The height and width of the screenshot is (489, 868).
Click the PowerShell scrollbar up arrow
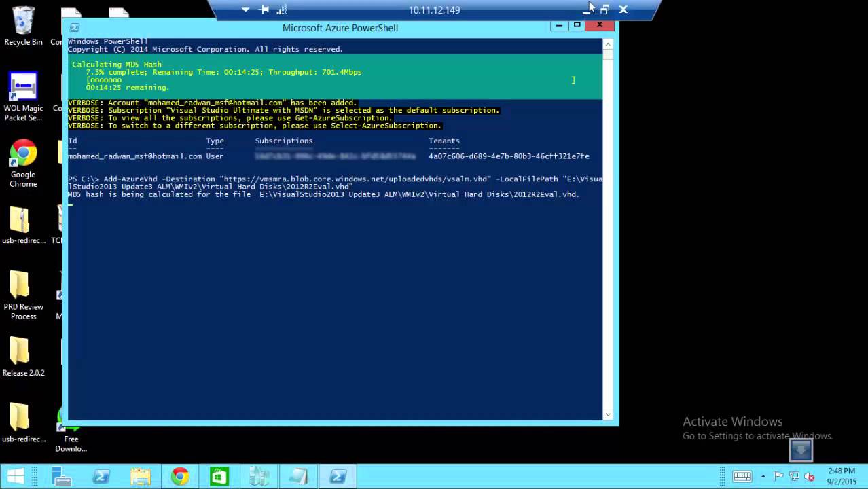[x=608, y=45]
